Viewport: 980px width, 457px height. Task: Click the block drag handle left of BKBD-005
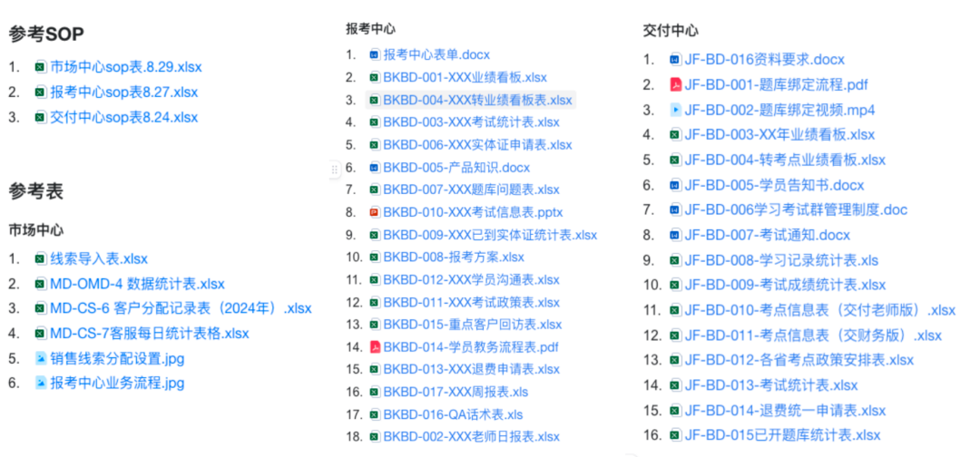pyautogui.click(x=334, y=169)
